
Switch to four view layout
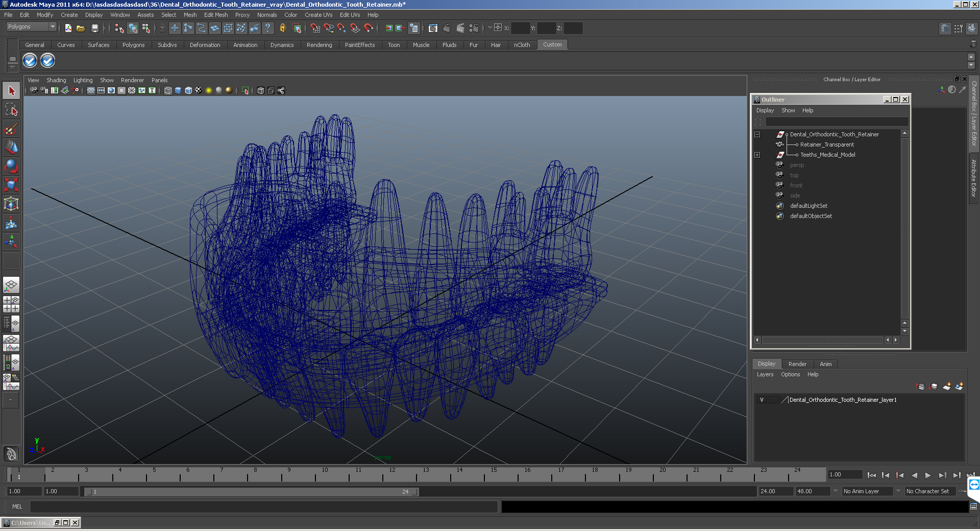point(11,304)
